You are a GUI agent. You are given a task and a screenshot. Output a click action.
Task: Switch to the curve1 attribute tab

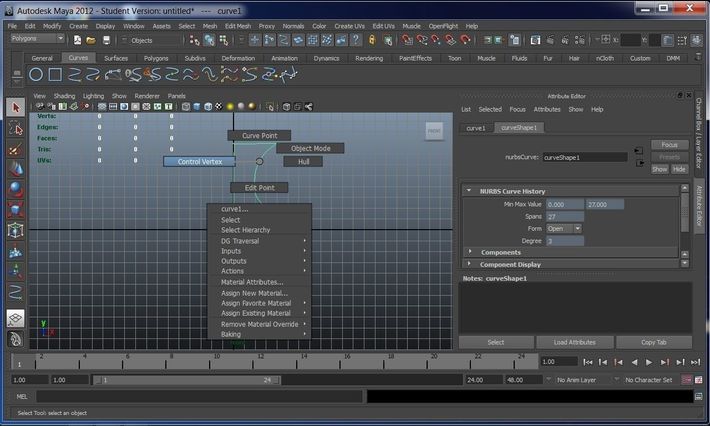tap(476, 128)
